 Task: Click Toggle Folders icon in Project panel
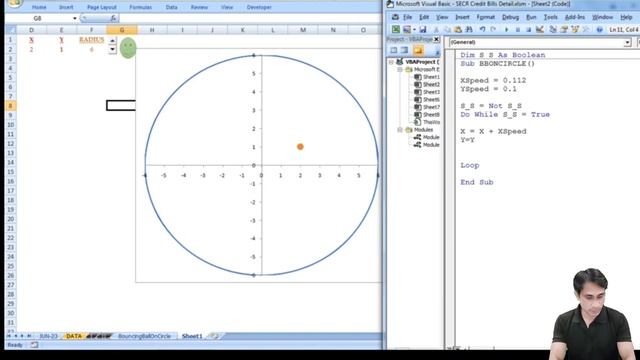pyautogui.click(x=418, y=50)
